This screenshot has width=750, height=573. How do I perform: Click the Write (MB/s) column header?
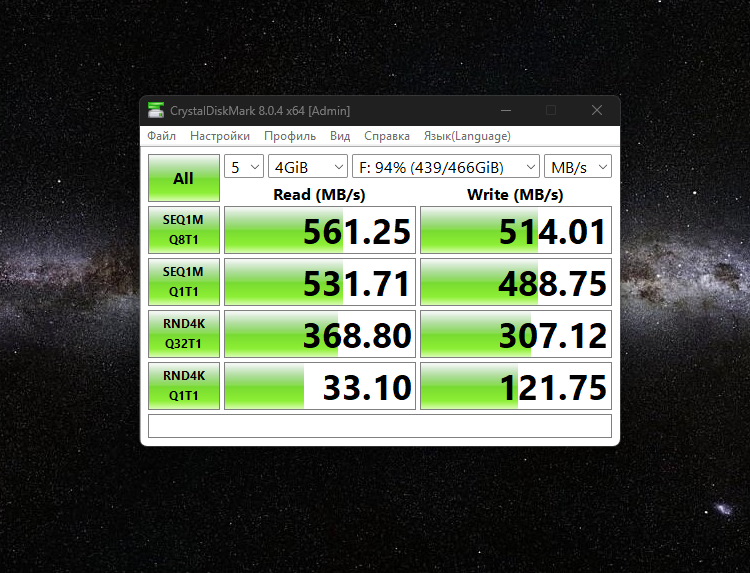tap(515, 195)
